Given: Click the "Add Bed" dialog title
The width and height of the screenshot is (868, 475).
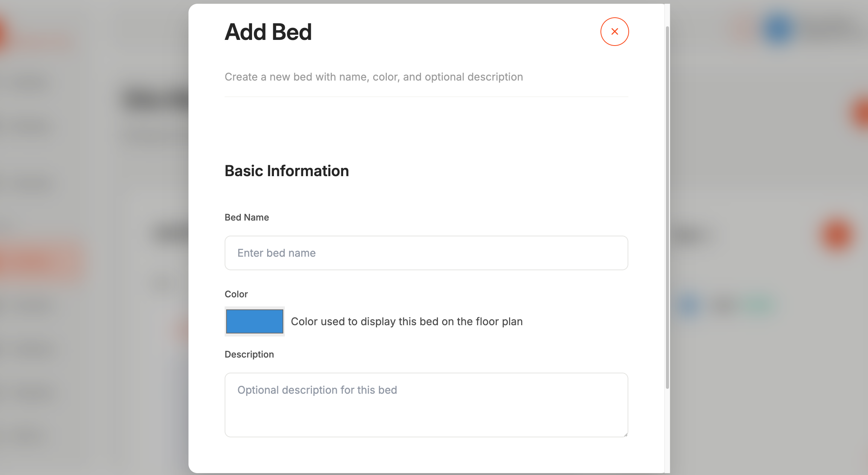Looking at the screenshot, I should point(268,32).
